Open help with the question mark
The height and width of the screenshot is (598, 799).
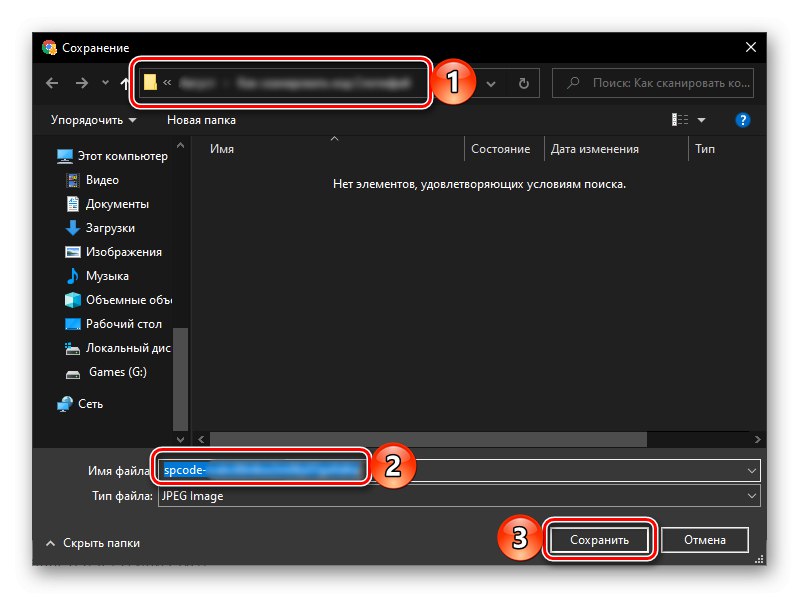[x=742, y=120]
